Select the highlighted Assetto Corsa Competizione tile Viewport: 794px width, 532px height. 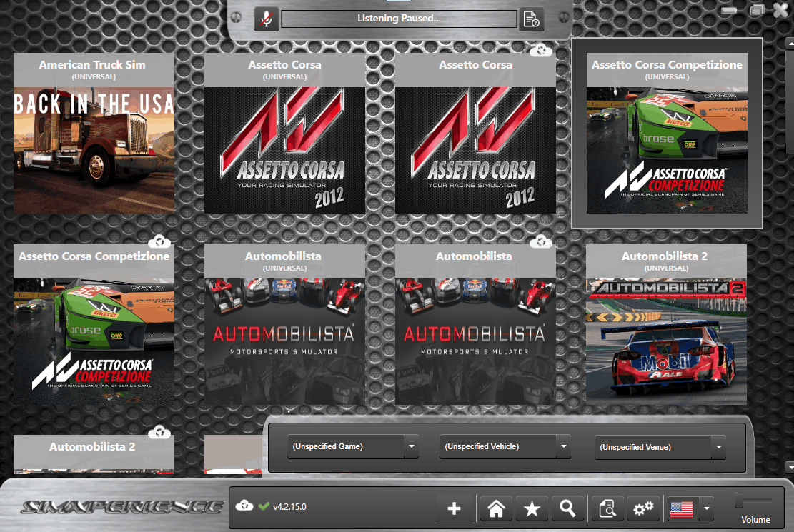click(x=667, y=133)
